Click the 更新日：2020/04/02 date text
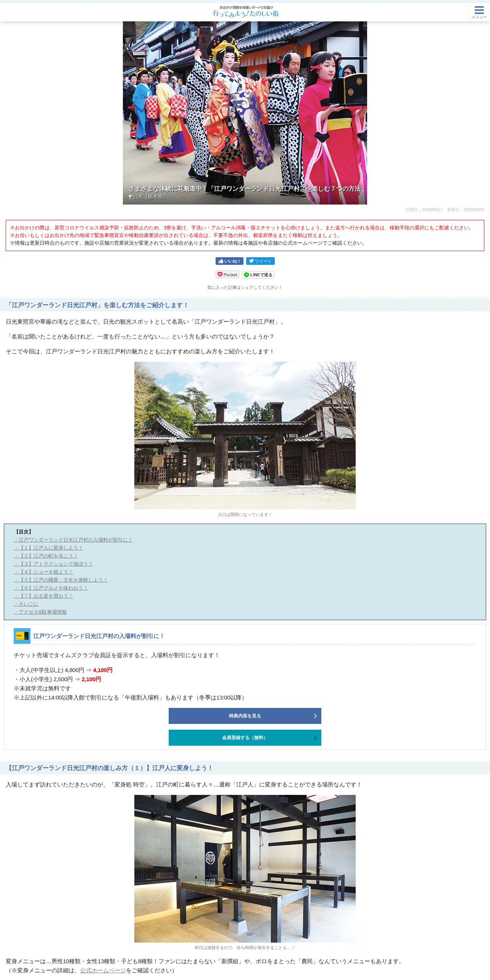The height and width of the screenshot is (980, 490). pos(466,210)
